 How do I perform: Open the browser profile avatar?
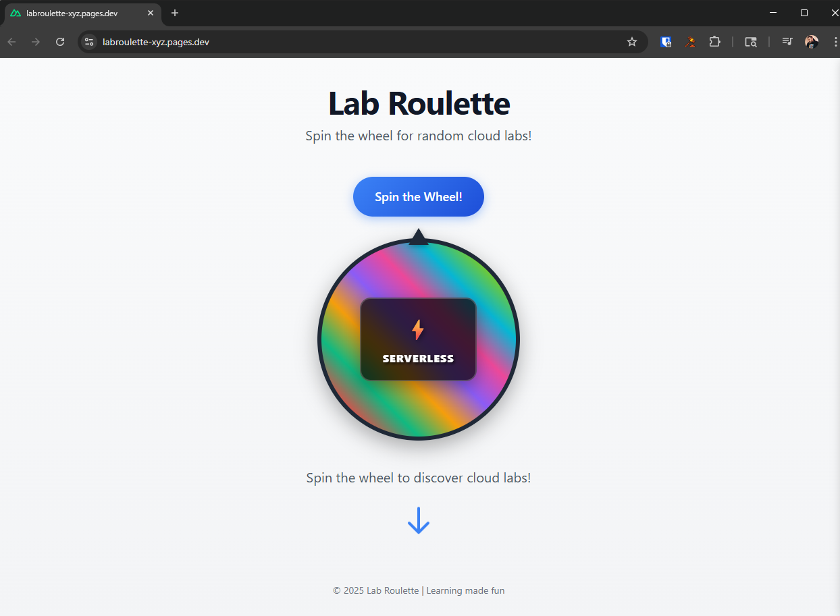pos(811,42)
